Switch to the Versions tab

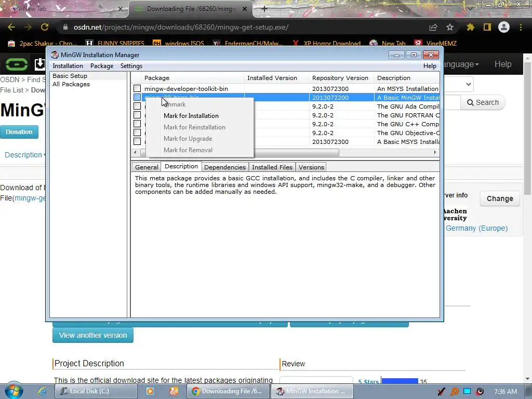point(312,167)
